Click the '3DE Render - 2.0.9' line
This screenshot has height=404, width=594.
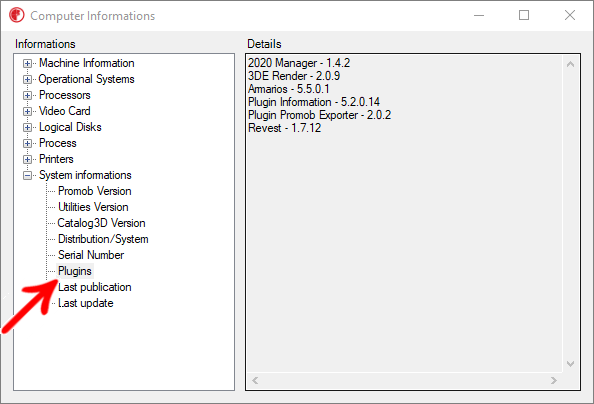[x=294, y=76]
